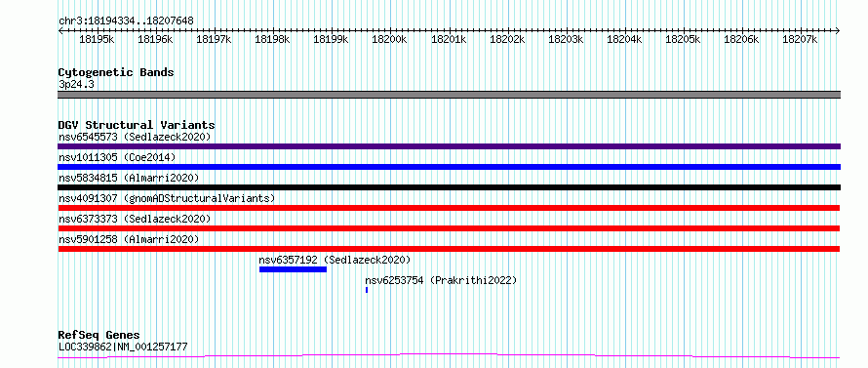Click the 18197k ruler position
The image size is (868, 368).
(x=215, y=39)
